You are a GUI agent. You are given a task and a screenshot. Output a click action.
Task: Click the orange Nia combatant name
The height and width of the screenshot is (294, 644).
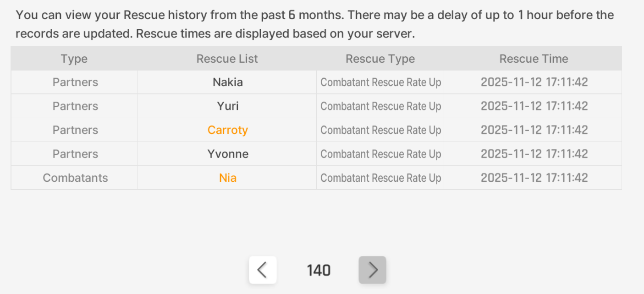tap(228, 178)
